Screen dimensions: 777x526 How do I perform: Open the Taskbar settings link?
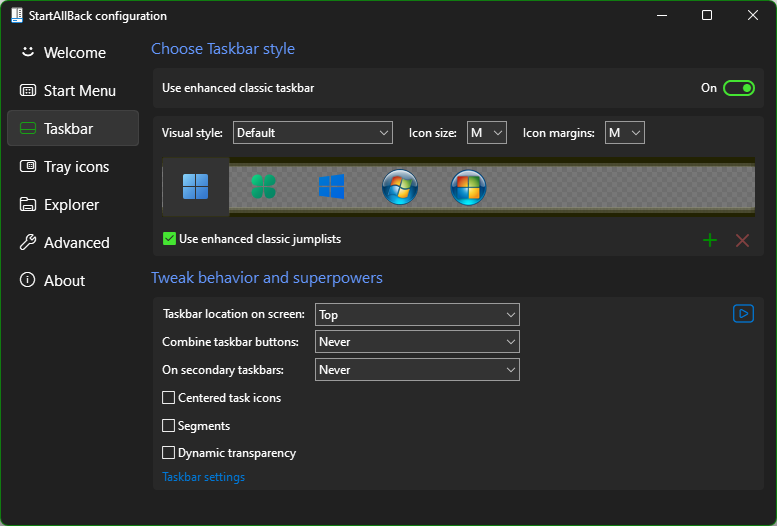[x=204, y=477]
